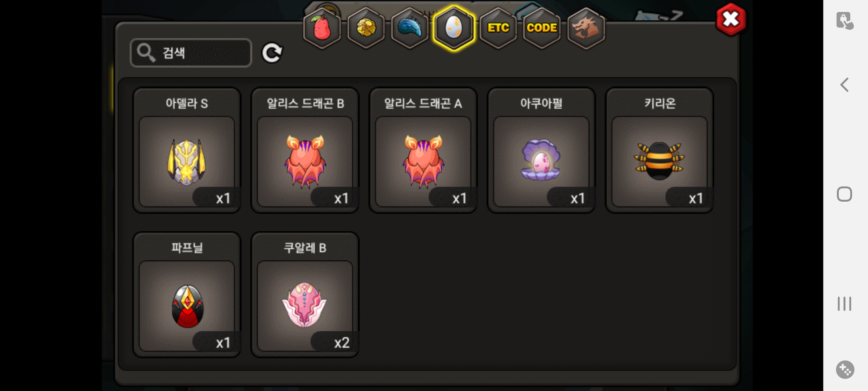Tap the Android back arrow
This screenshot has height=391, width=868.
point(844,85)
